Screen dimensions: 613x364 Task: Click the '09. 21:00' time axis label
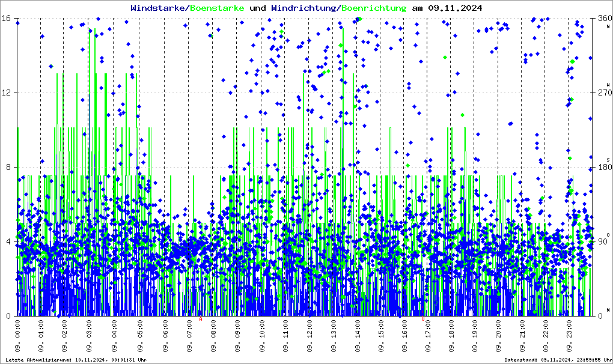522,336
